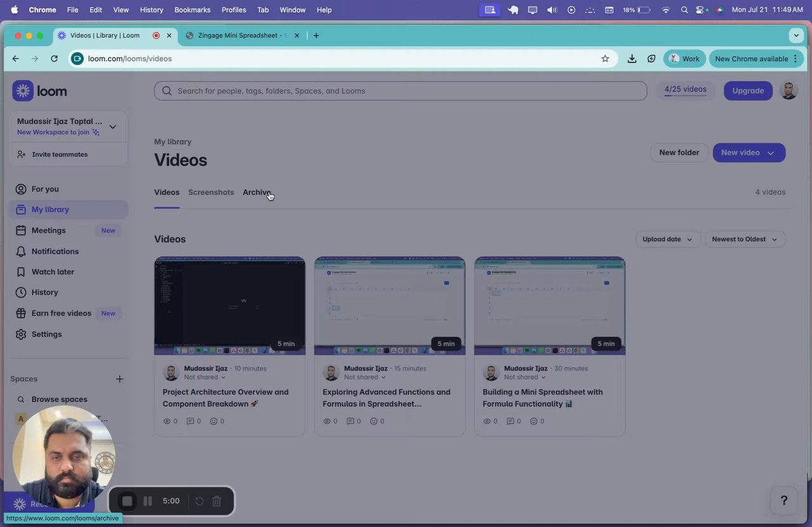Click the volume icon in the menu bar

click(x=552, y=10)
